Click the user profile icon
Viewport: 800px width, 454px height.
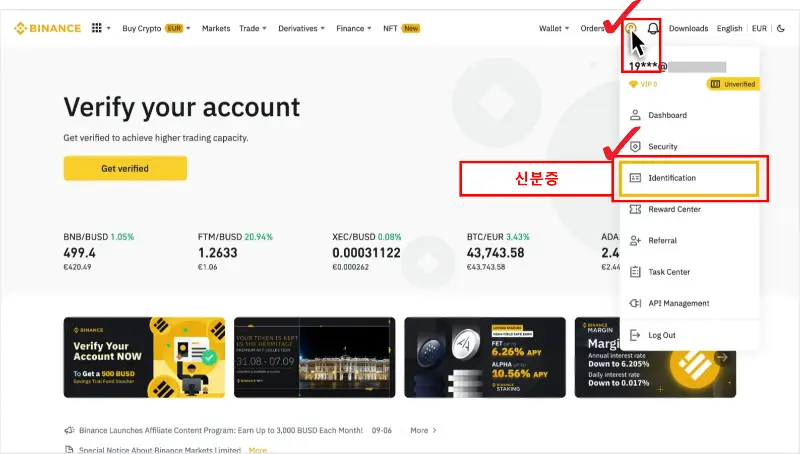(631, 28)
